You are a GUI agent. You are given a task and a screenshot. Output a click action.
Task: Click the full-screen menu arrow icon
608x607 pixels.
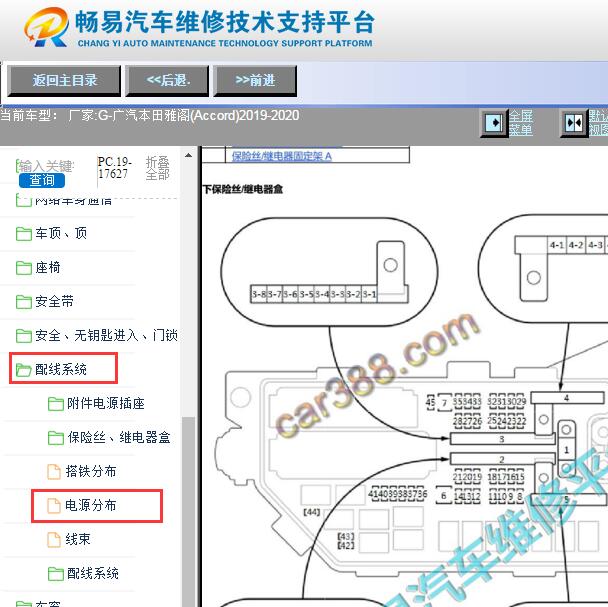tap(494, 123)
